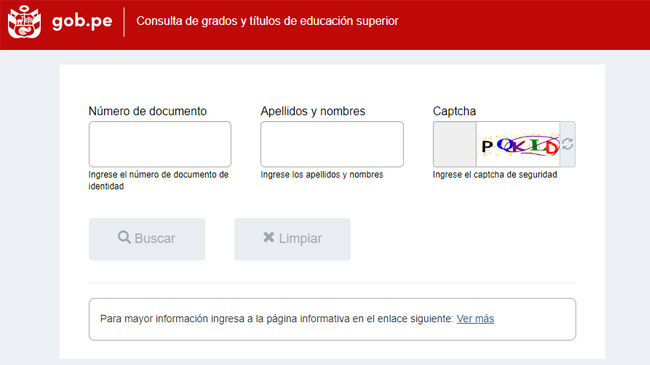This screenshot has height=365, width=650.
Task: Click the 'Captcha' label
Action: [454, 111]
